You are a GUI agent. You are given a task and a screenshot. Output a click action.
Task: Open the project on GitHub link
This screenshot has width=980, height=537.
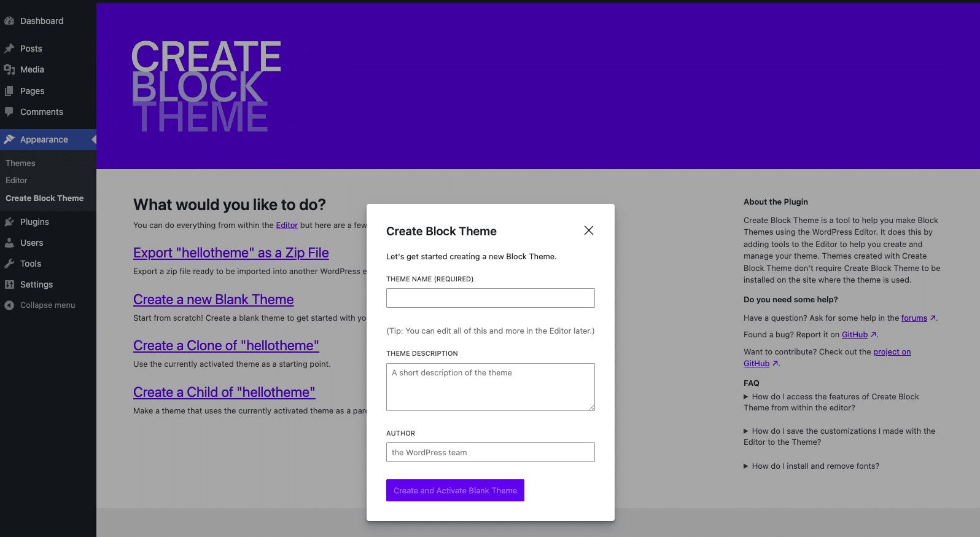pyautogui.click(x=892, y=352)
